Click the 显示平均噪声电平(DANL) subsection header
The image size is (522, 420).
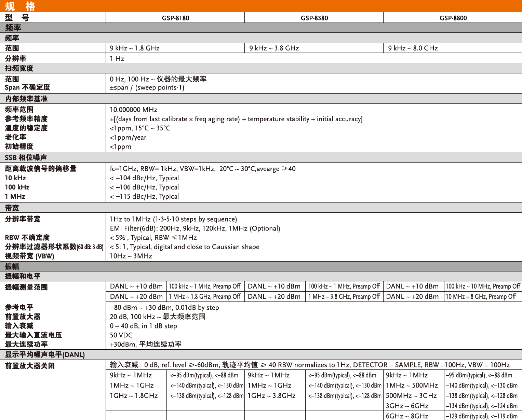pyautogui.click(x=261, y=354)
